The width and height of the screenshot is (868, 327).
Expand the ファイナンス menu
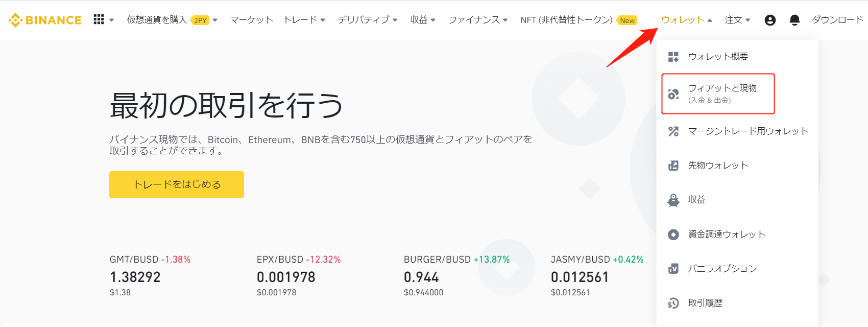click(478, 20)
